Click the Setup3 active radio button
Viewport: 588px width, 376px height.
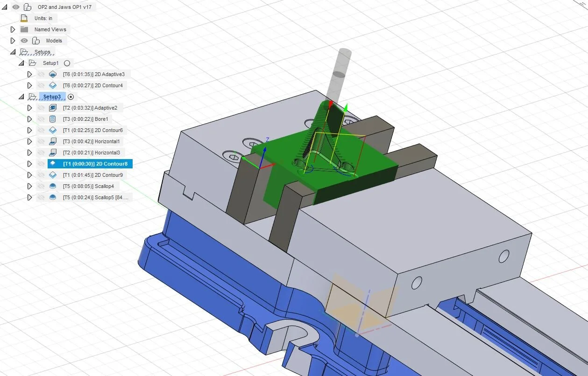point(71,97)
